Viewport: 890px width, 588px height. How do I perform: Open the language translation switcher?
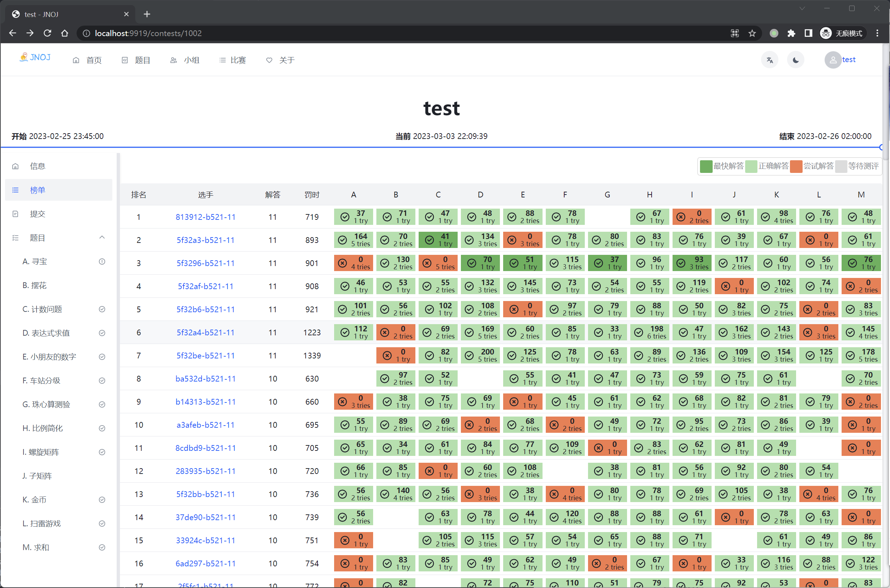(x=770, y=60)
